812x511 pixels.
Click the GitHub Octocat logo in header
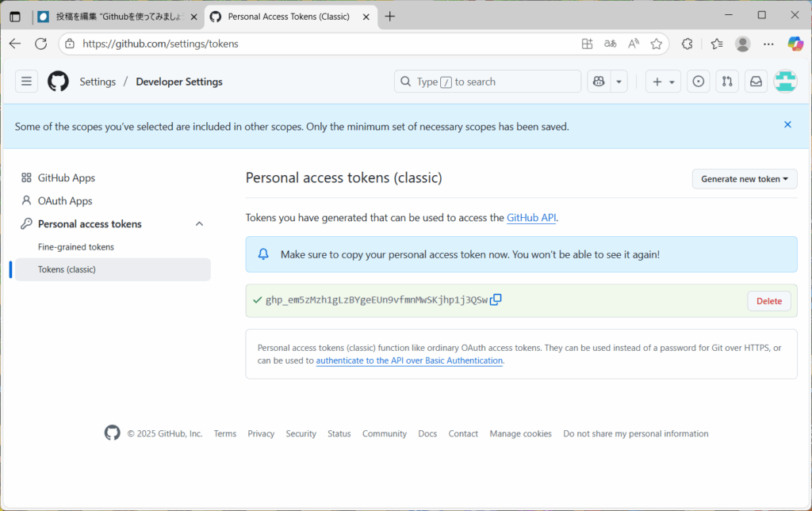pyautogui.click(x=58, y=82)
